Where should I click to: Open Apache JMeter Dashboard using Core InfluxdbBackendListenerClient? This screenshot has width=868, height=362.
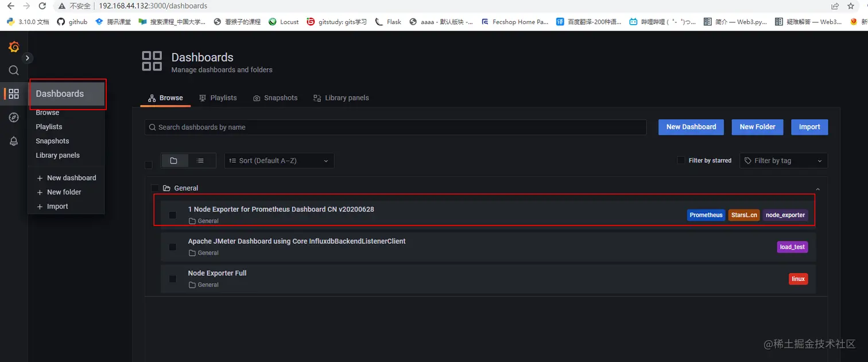pos(297,242)
